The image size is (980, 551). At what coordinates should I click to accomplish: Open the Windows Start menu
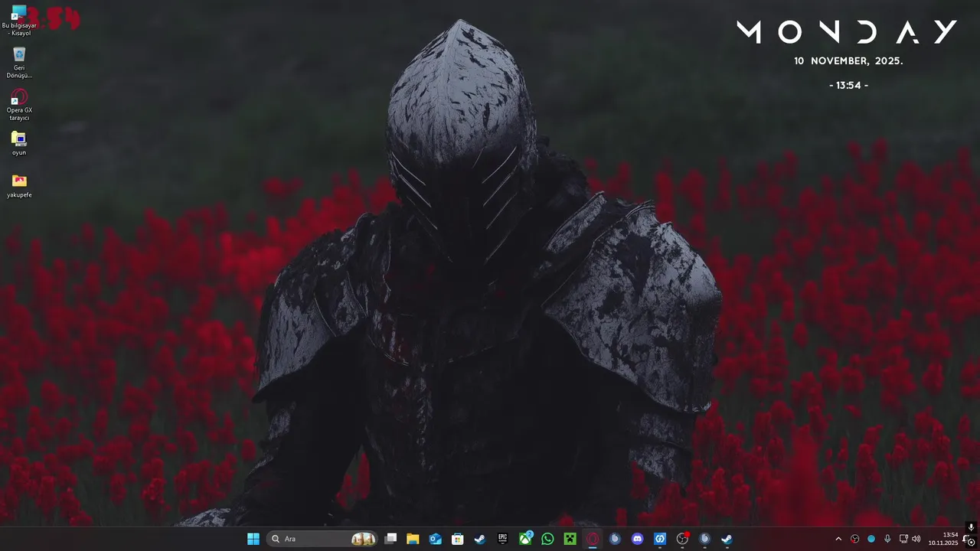click(253, 539)
